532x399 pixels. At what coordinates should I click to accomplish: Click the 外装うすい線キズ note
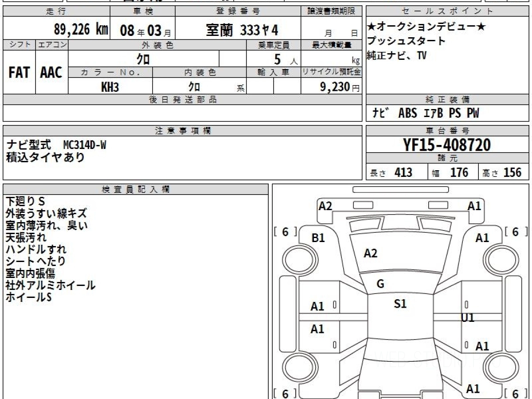tap(46, 214)
